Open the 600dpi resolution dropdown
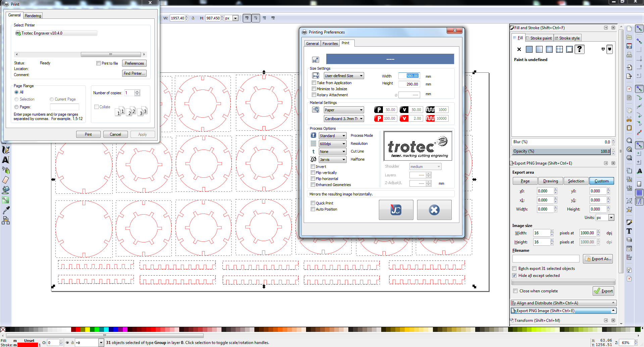This screenshot has height=347, width=644. pos(333,144)
